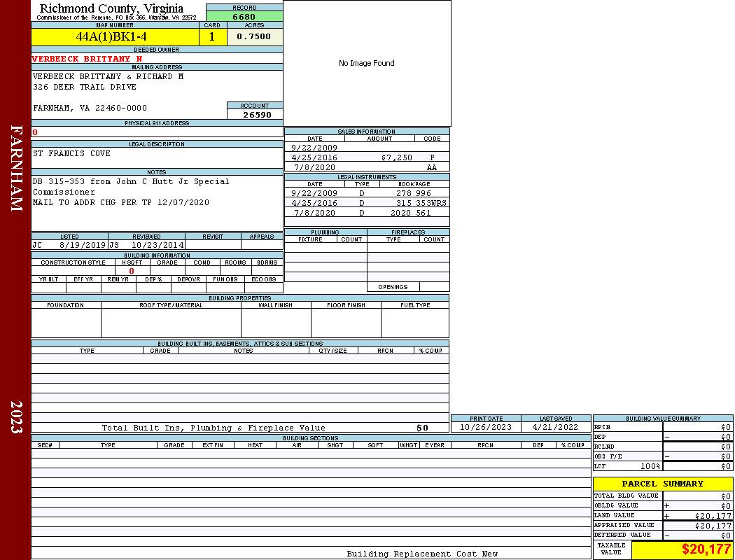The width and height of the screenshot is (735, 560).
Task: Click the No Image Found photo placeholder
Action: click(x=367, y=63)
